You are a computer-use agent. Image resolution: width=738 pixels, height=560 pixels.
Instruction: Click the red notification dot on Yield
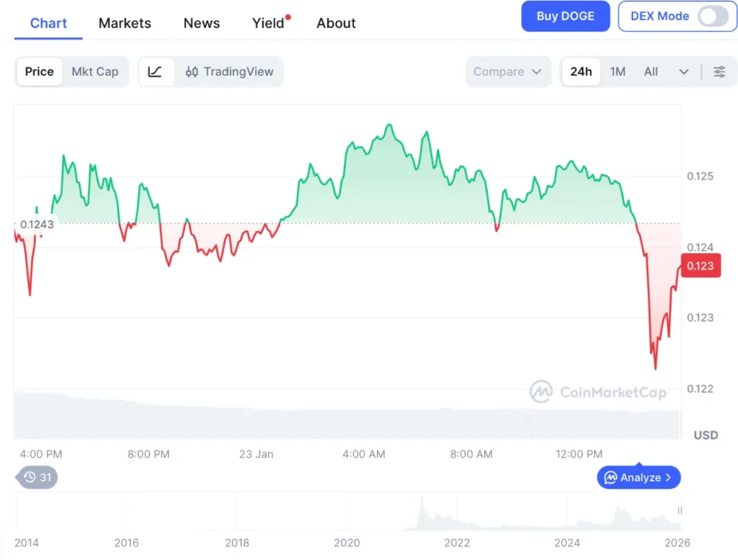pos(288,16)
